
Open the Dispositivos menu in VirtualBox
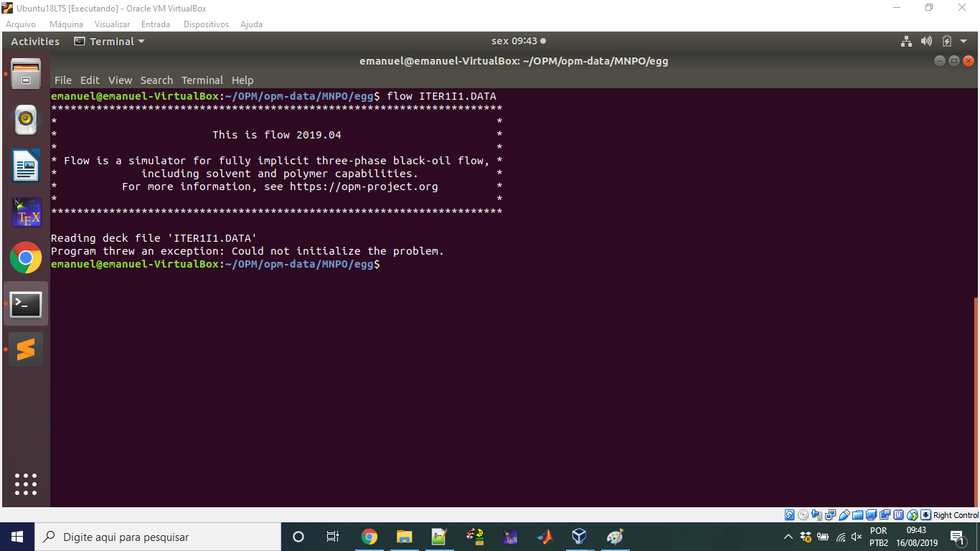pos(206,24)
